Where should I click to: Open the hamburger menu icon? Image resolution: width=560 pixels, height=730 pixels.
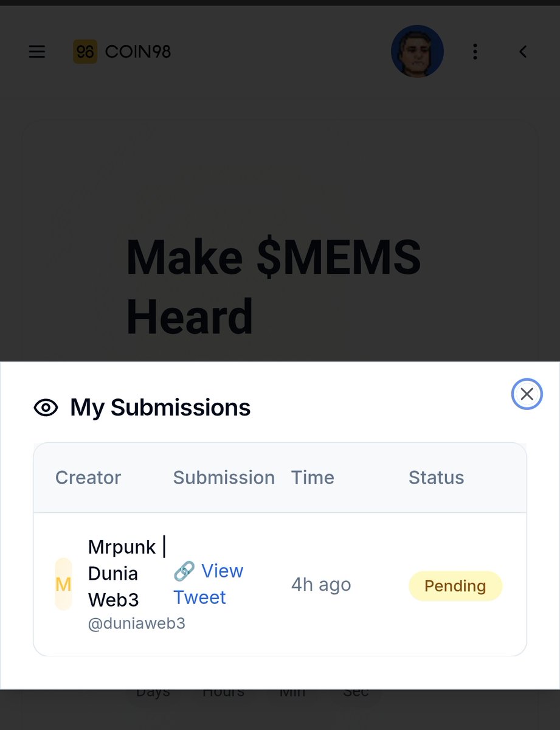(x=37, y=52)
